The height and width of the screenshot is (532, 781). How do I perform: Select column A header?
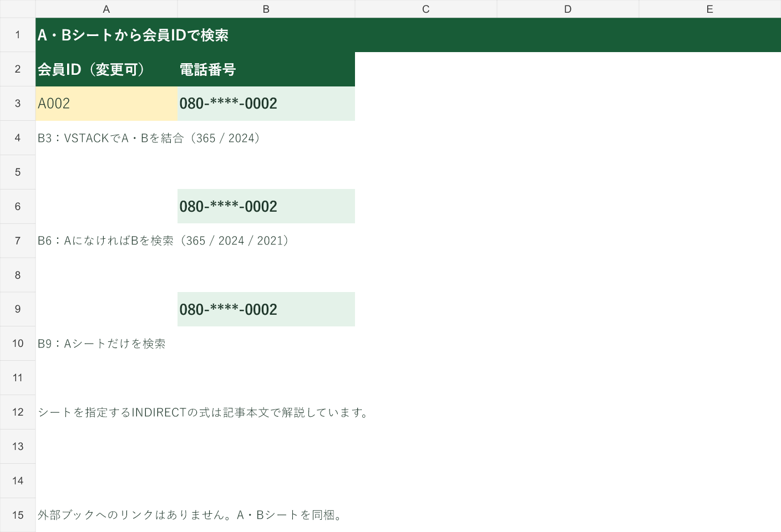coord(106,9)
